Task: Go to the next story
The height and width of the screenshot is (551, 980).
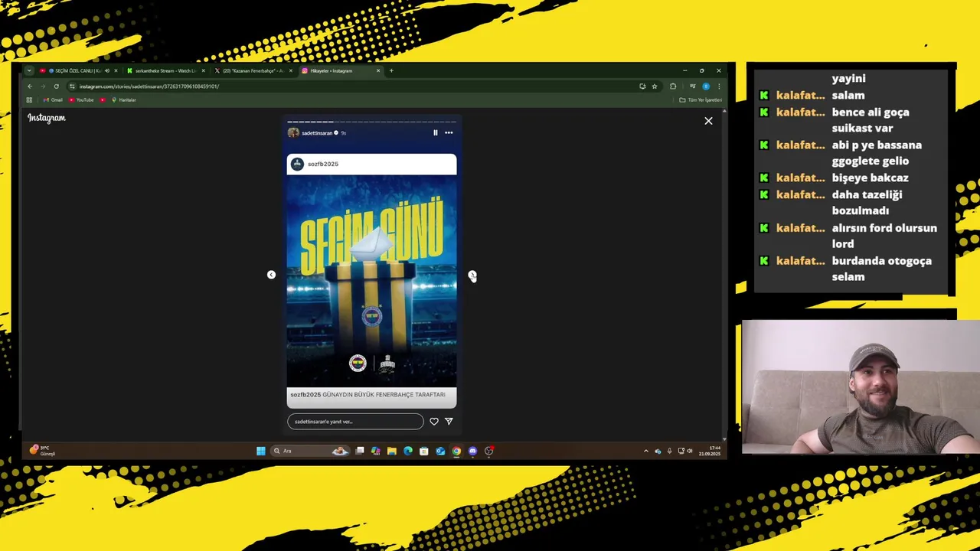Action: click(x=472, y=275)
